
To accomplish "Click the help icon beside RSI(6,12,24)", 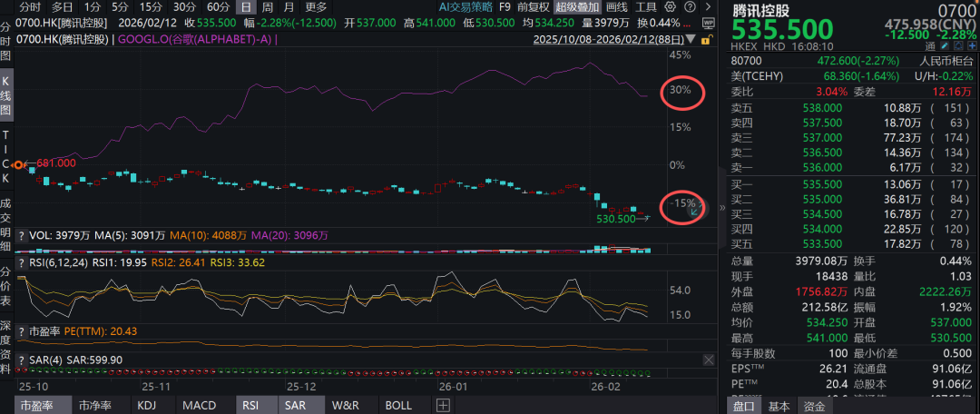I will tap(23, 263).
